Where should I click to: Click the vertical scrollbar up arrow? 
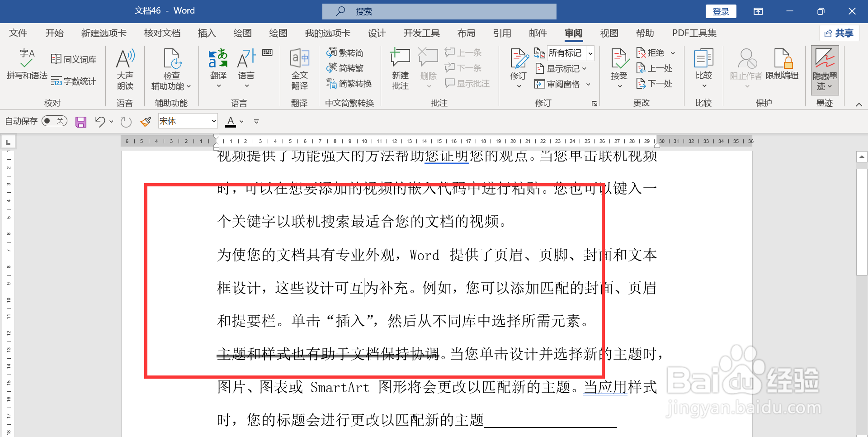pos(862,157)
